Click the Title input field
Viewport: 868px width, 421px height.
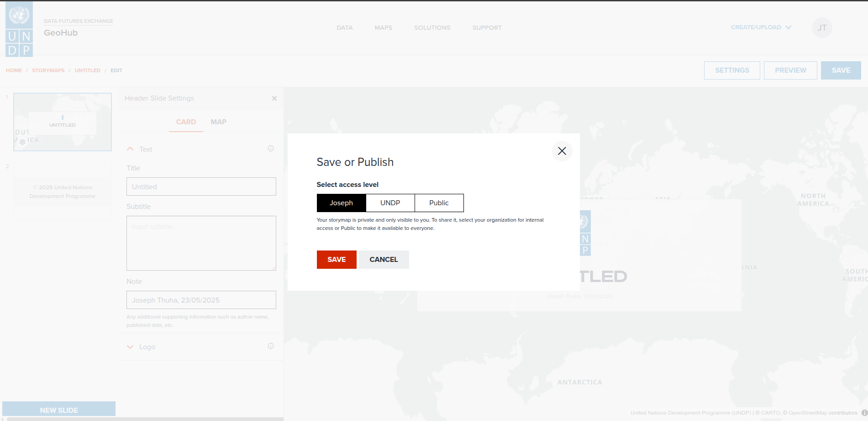(x=201, y=187)
